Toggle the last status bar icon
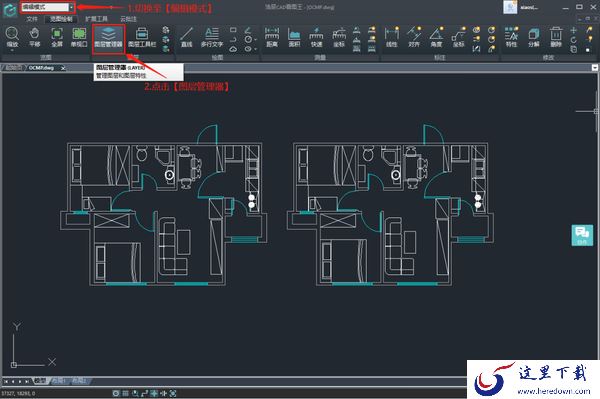 tap(173, 393)
